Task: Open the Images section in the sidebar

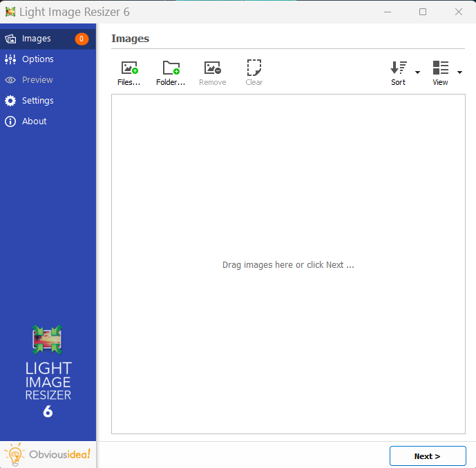Action: (48, 39)
